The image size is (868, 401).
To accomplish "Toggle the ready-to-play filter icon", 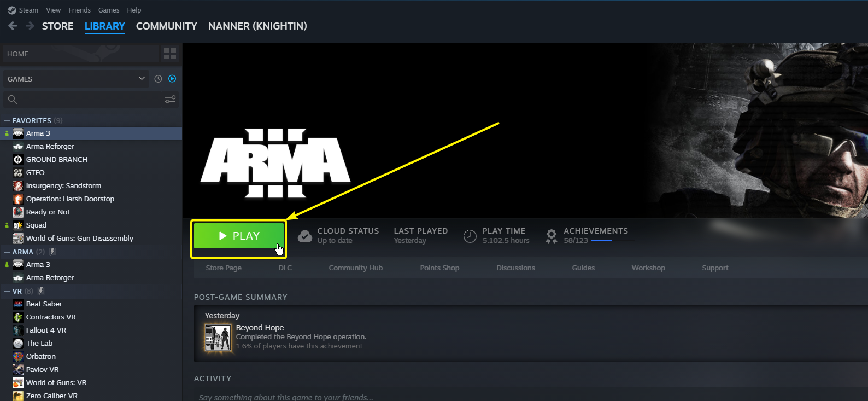I will [172, 79].
